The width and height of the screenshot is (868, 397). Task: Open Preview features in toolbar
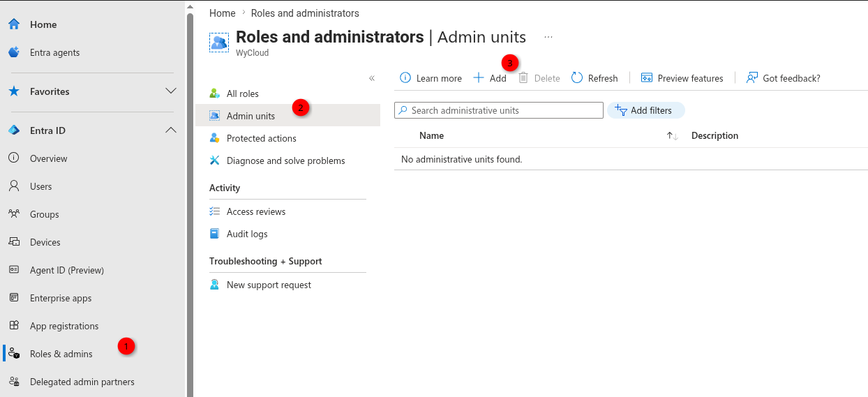[x=682, y=78]
